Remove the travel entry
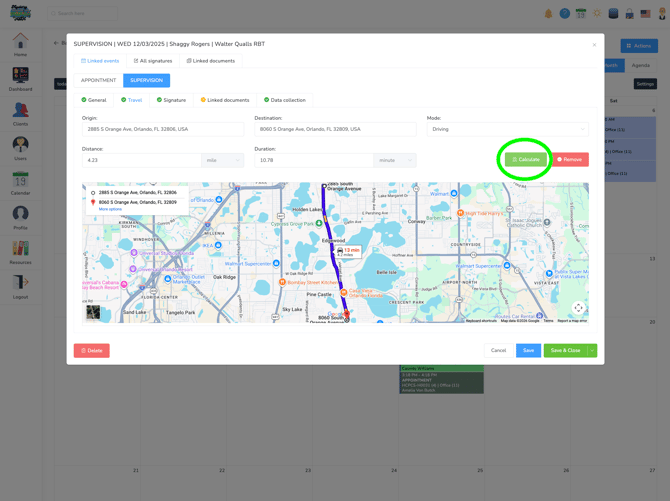The height and width of the screenshot is (501, 670). (570, 159)
